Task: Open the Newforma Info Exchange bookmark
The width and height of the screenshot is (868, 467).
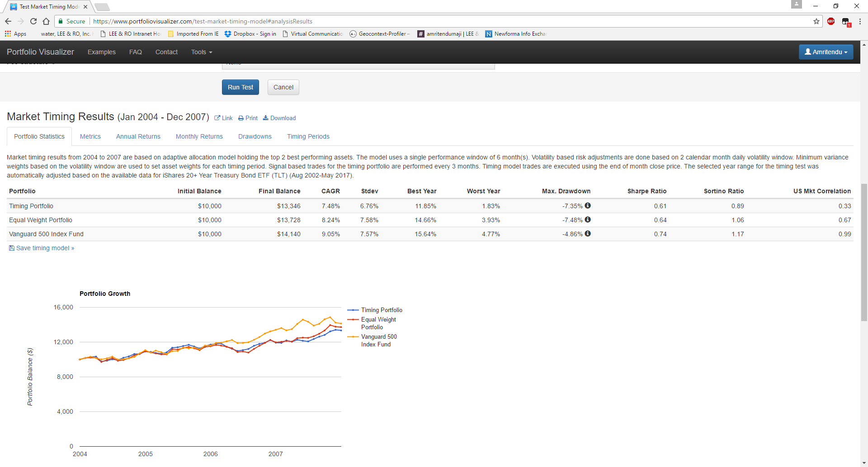Action: [x=515, y=34]
